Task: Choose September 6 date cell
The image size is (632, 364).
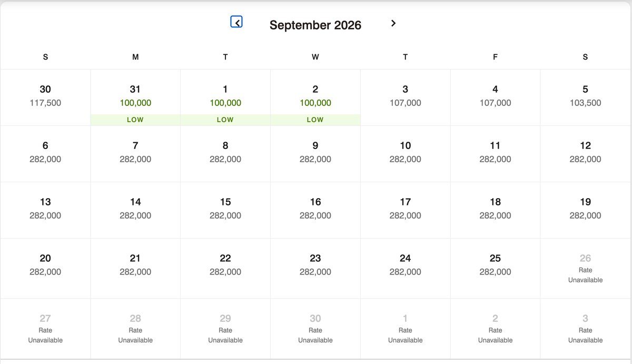Action: click(x=45, y=153)
